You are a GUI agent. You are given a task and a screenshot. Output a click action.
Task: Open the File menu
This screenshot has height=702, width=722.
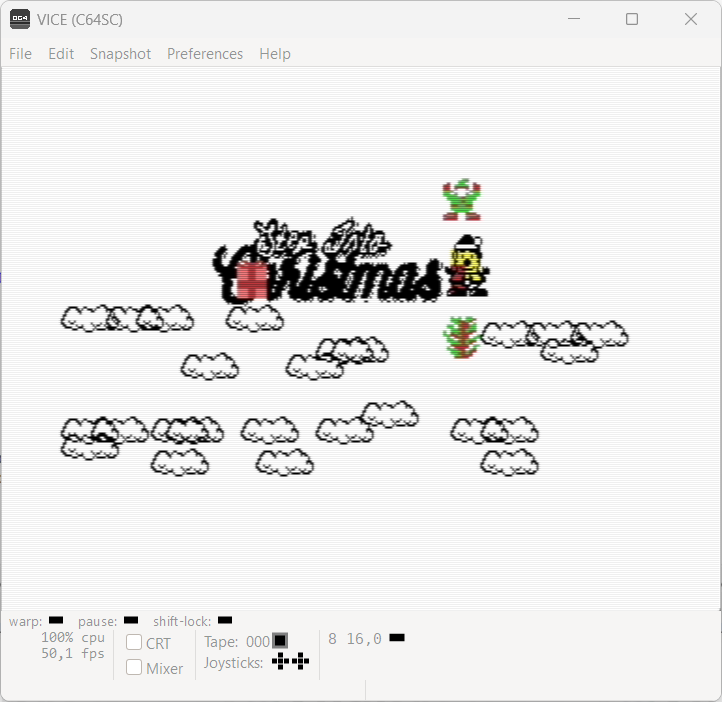click(20, 54)
